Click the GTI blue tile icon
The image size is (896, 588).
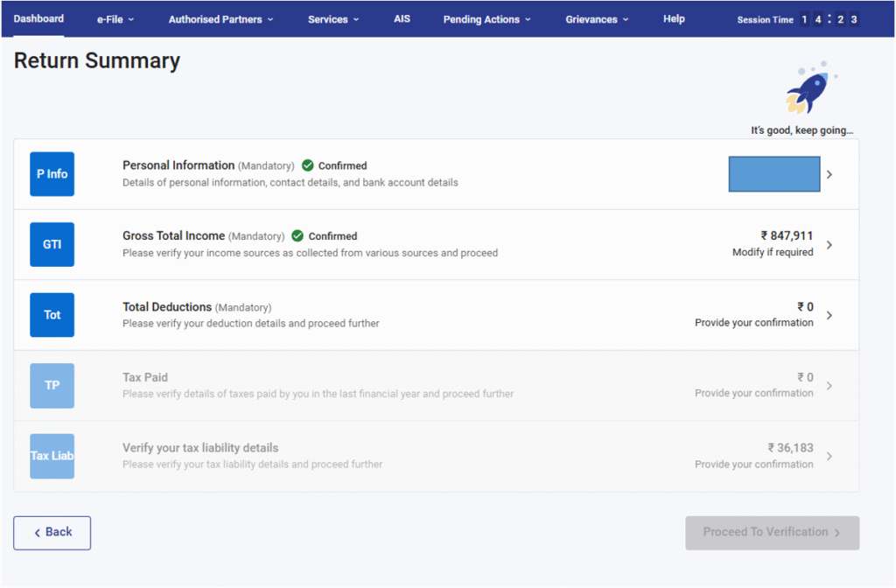pos(52,245)
